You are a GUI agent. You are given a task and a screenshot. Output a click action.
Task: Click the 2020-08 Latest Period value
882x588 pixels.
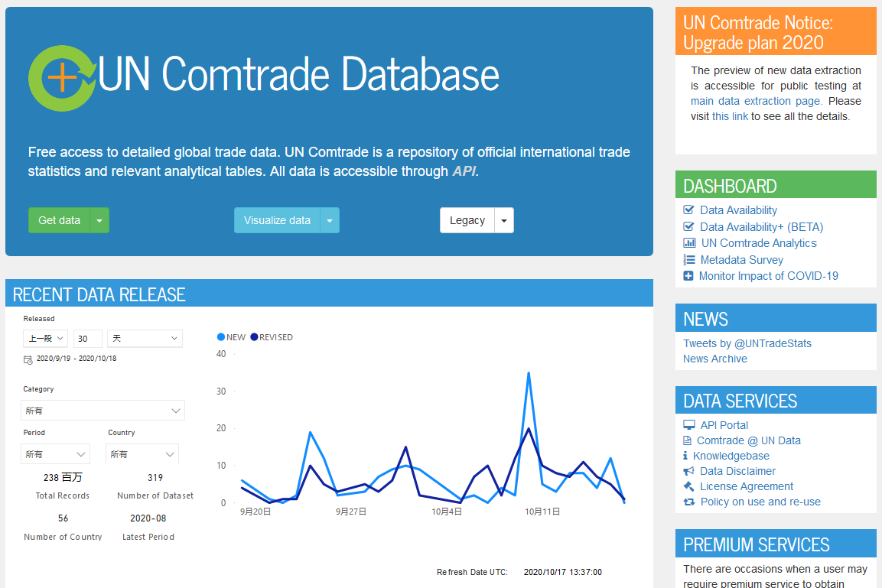point(148,518)
